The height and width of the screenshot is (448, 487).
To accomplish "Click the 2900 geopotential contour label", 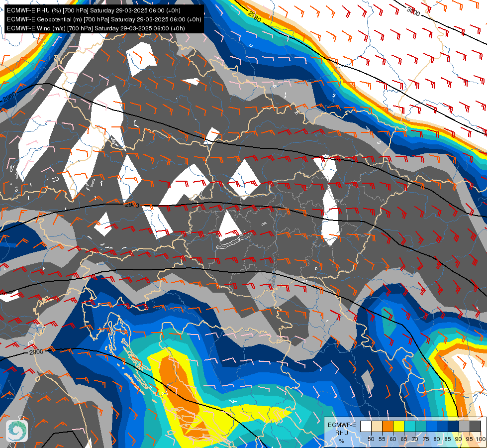I will (36, 352).
